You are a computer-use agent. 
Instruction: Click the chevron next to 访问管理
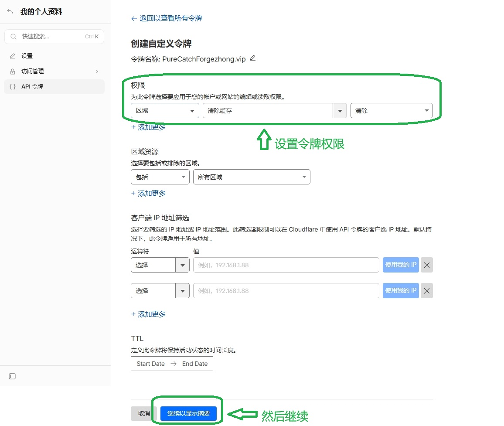click(x=97, y=72)
